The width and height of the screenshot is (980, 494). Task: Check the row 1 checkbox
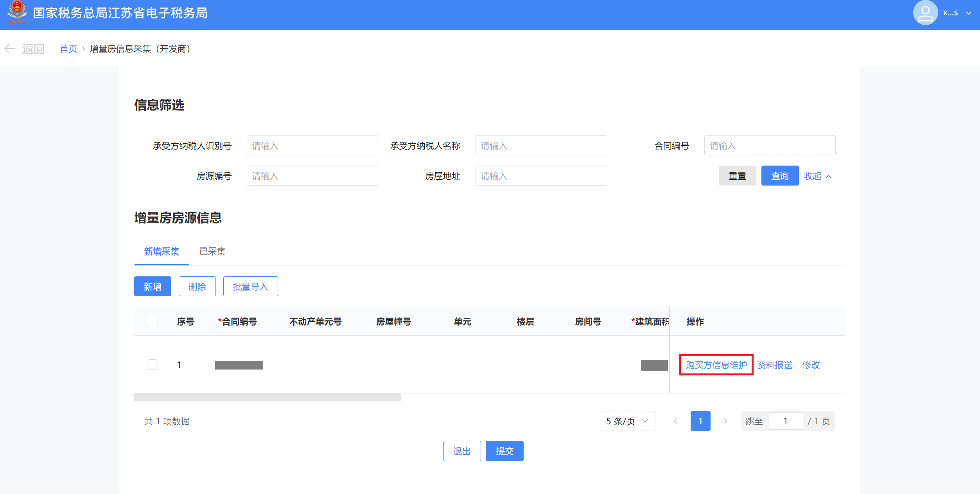(153, 365)
